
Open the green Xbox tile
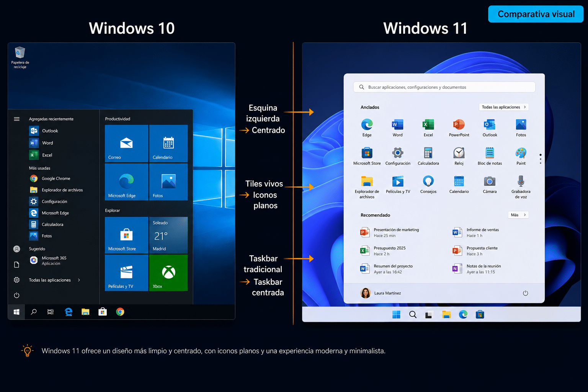coord(168,273)
